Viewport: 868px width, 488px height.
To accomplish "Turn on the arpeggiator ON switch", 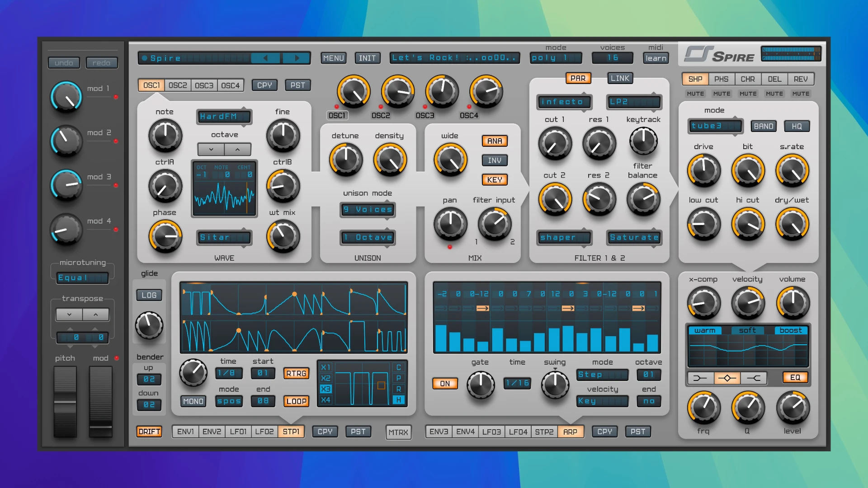I will click(445, 383).
